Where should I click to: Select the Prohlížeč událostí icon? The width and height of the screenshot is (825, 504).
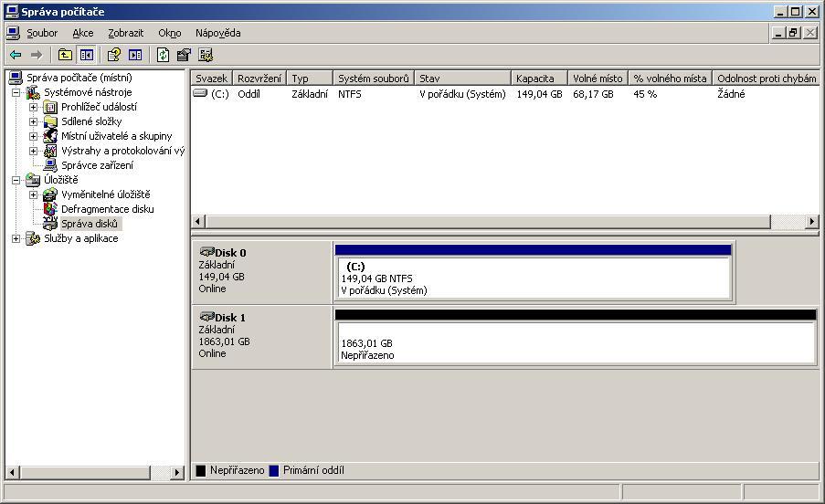(x=50, y=107)
